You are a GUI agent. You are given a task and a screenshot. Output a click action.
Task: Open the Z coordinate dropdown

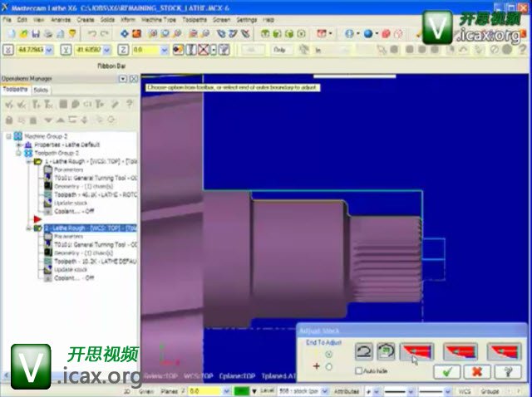click(x=165, y=50)
